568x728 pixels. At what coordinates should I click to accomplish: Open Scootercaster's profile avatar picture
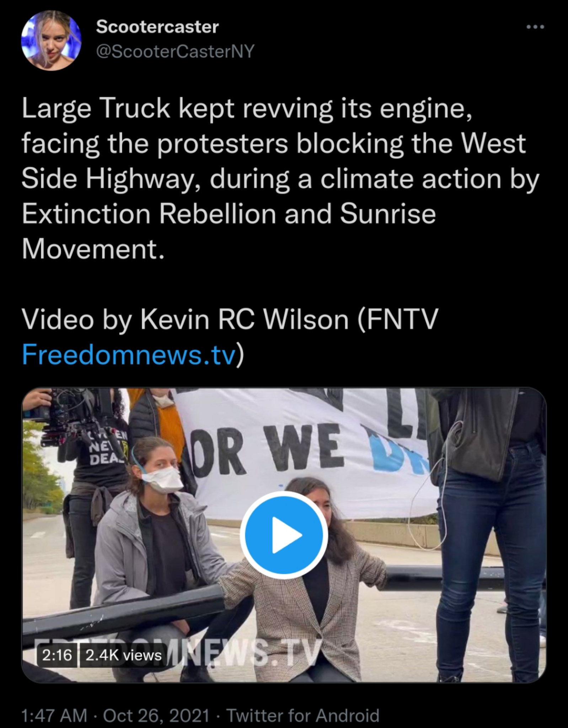tap(51, 40)
